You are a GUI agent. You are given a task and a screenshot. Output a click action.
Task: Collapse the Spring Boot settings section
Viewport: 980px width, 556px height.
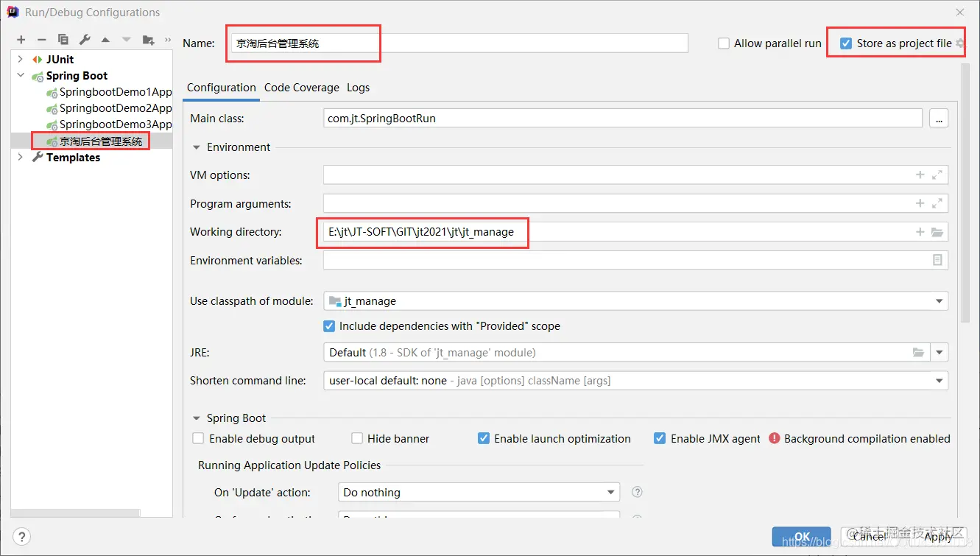(197, 418)
